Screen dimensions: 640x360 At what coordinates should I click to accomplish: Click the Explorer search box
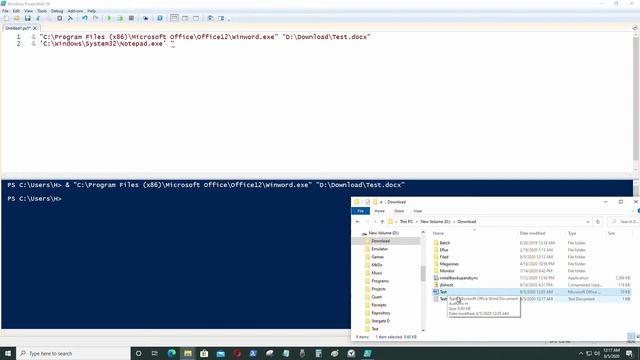624,222
